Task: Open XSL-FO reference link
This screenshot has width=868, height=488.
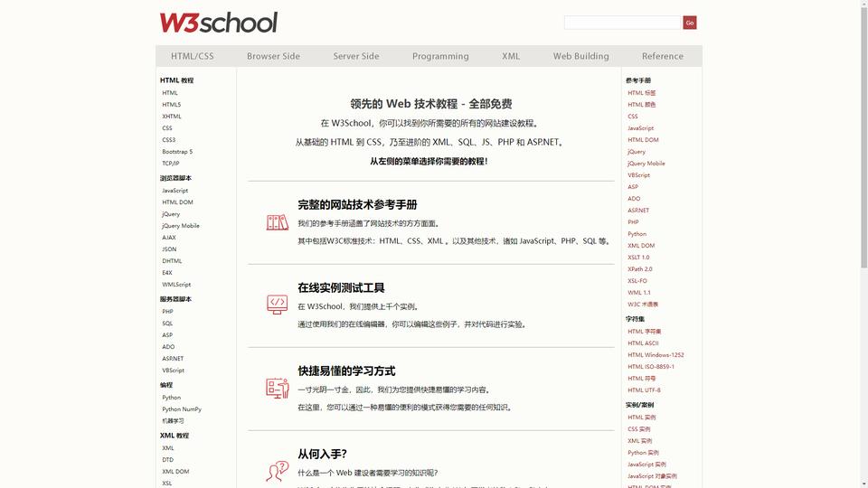Action: [x=637, y=281]
